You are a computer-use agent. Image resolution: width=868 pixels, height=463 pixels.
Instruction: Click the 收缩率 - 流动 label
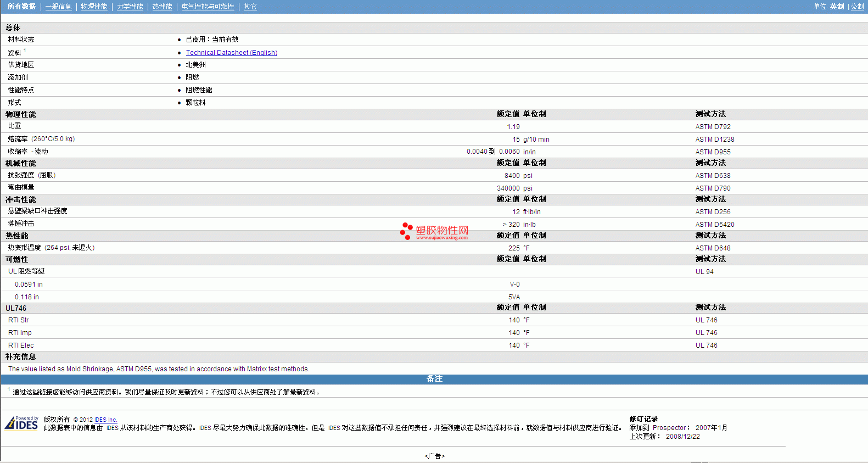[x=28, y=152]
